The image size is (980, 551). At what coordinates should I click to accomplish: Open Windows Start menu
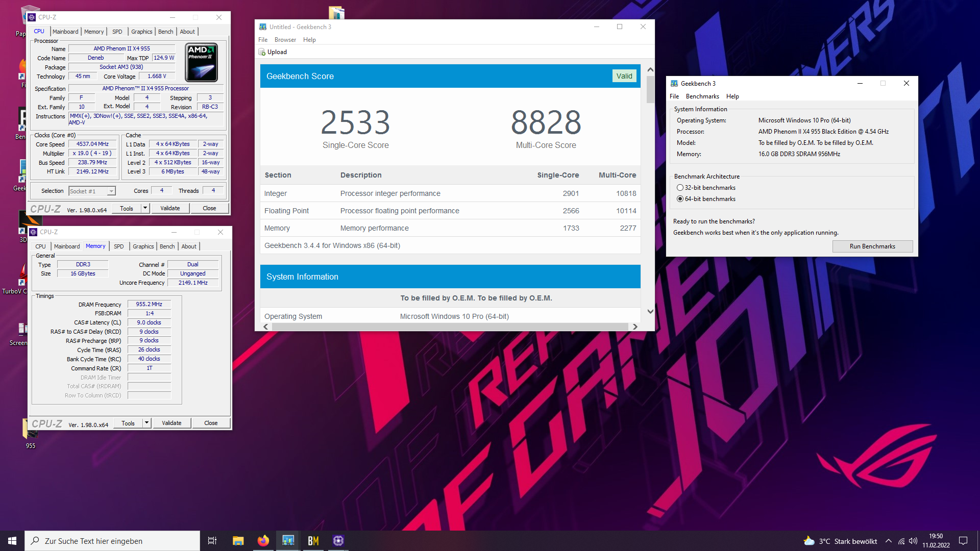(12, 541)
